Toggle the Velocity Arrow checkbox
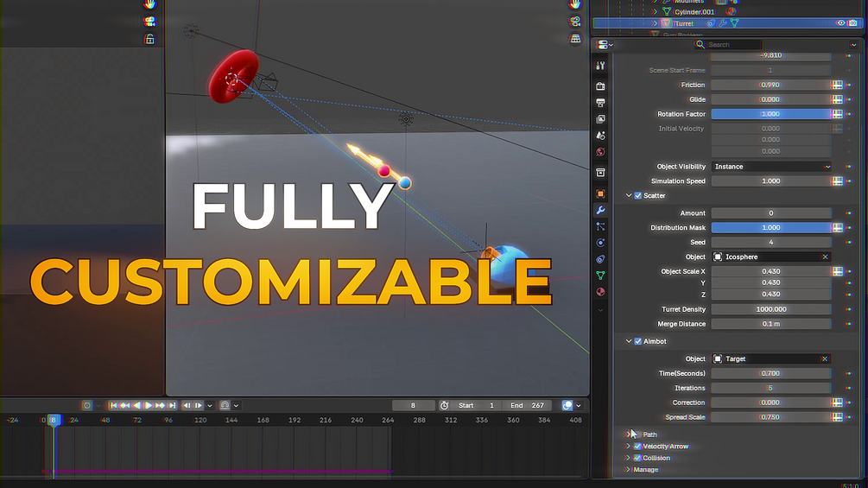The width and height of the screenshot is (868, 488). point(637,446)
